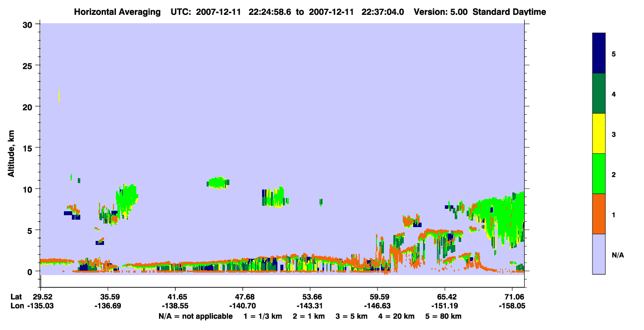Image resolution: width=644 pixels, height=330 pixels.
Task: Click the orange swatch labeled 1
Action: click(x=598, y=214)
